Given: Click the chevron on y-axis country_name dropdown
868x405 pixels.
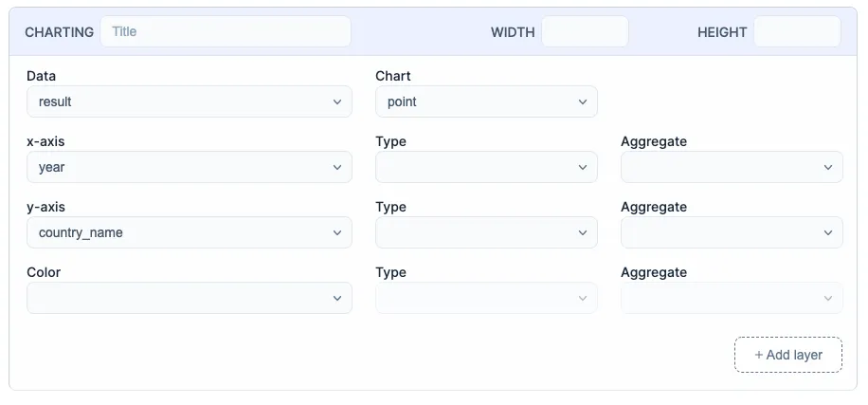Looking at the screenshot, I should click(x=337, y=232).
